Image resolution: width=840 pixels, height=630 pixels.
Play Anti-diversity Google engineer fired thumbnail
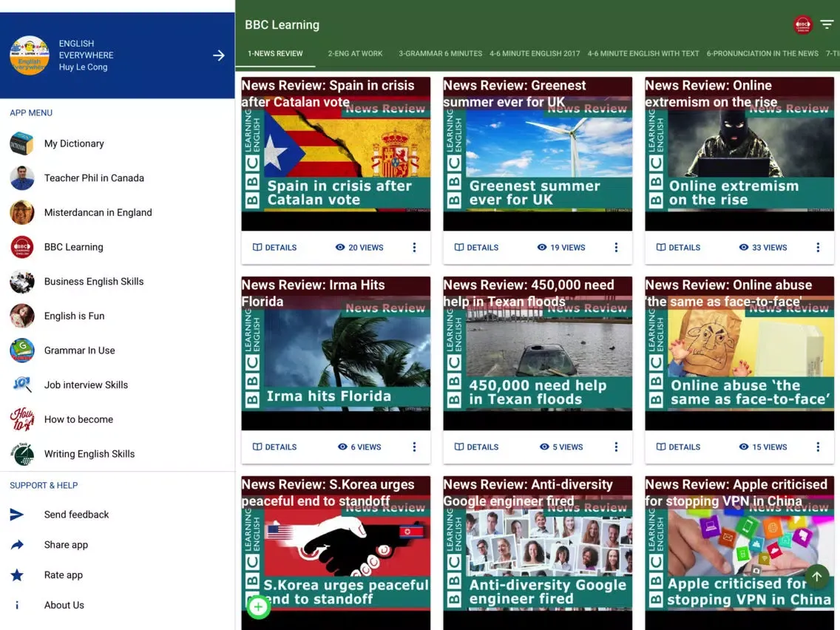(538, 553)
